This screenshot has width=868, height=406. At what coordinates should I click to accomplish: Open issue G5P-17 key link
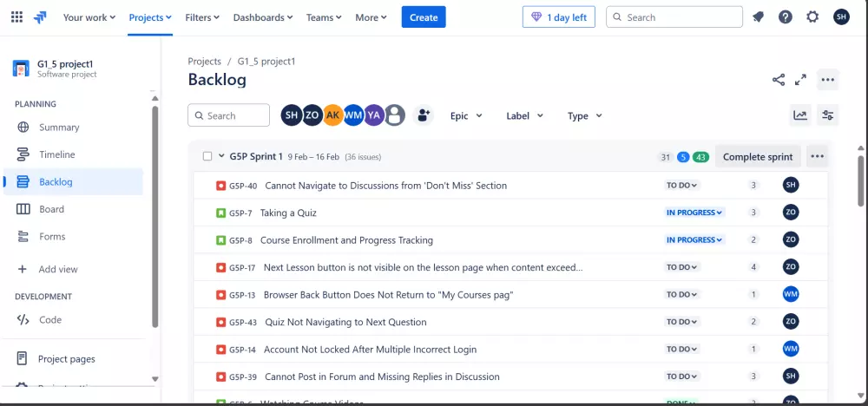pos(242,268)
